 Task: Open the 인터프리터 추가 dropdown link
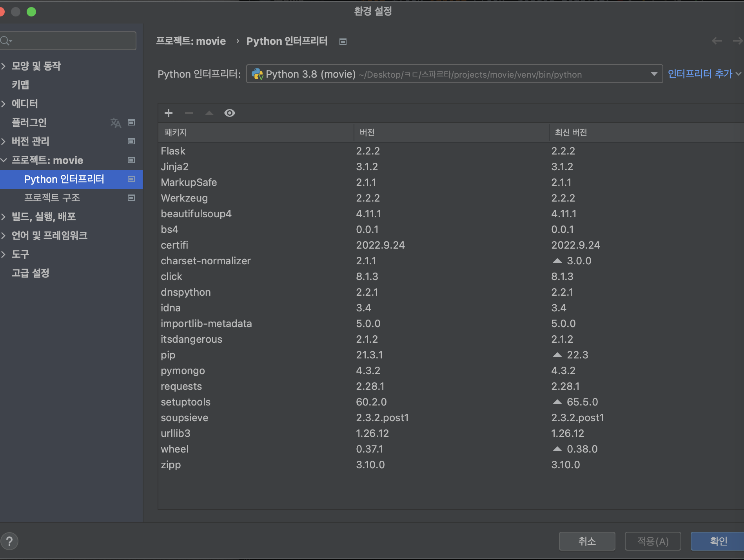pos(704,74)
